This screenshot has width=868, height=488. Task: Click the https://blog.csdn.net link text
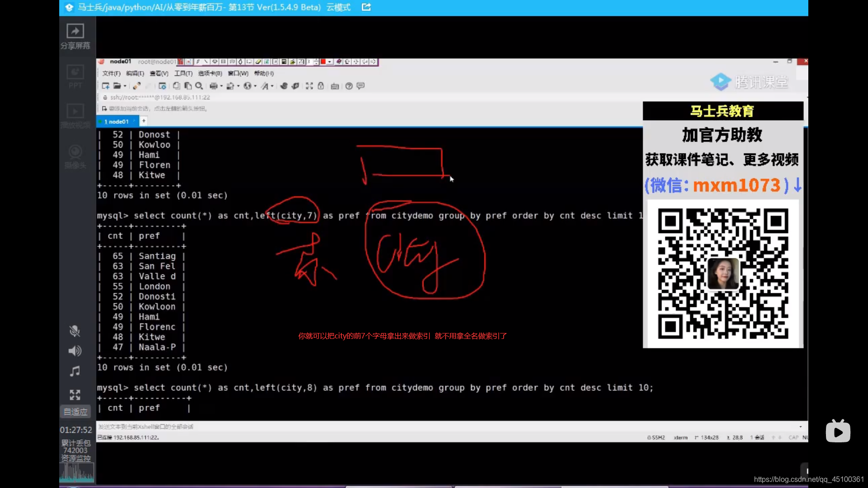[809, 479]
